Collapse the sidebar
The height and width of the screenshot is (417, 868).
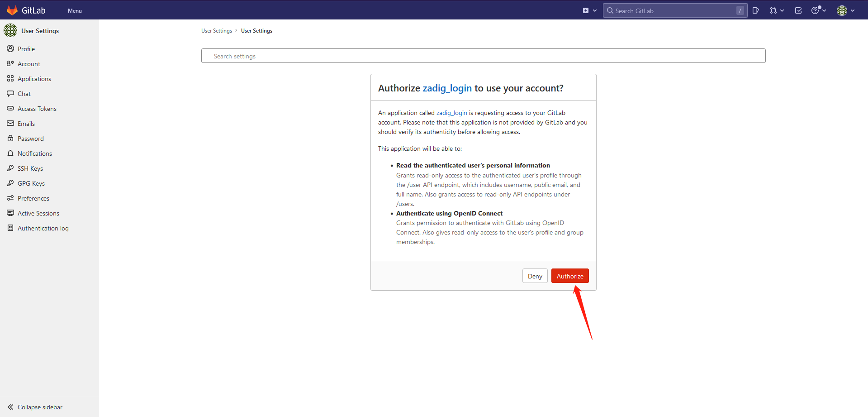click(35, 407)
